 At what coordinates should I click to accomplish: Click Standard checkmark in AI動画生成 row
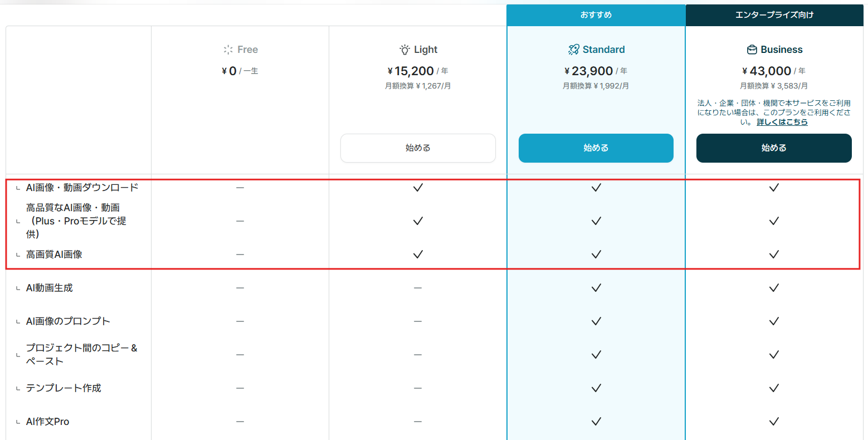[596, 288]
